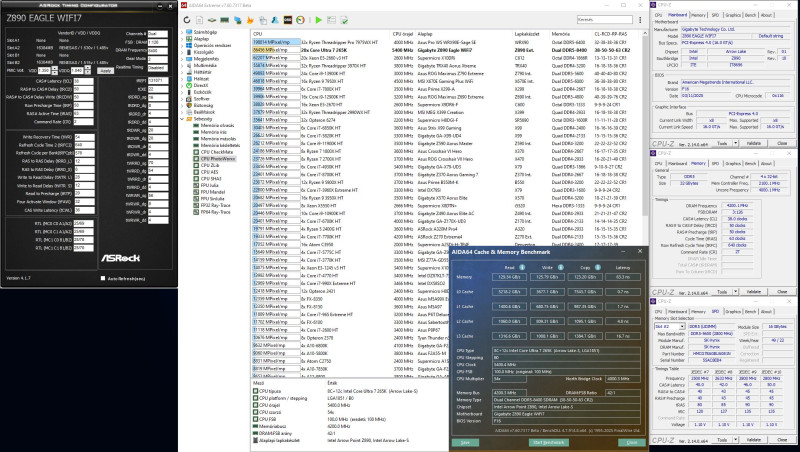Image resolution: width=800 pixels, height=452 pixels.
Task: Switch to Bench tab in top CPU-Z window
Action: click(x=750, y=15)
